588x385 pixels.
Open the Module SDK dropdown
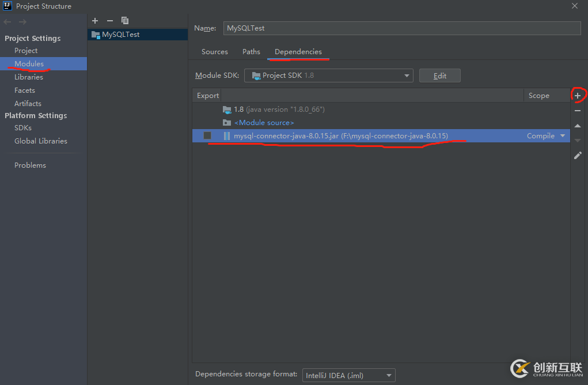pyautogui.click(x=328, y=76)
